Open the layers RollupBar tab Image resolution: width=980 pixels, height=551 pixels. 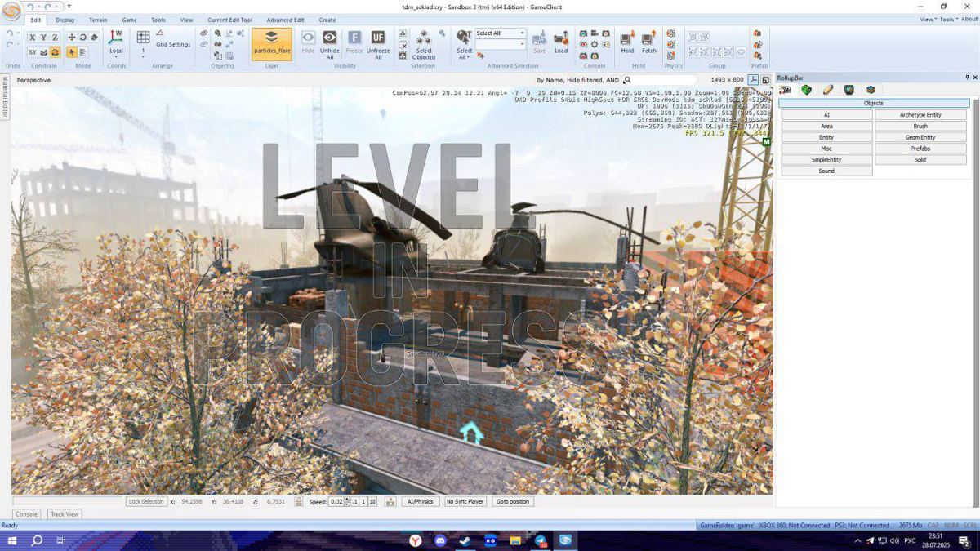coord(871,90)
